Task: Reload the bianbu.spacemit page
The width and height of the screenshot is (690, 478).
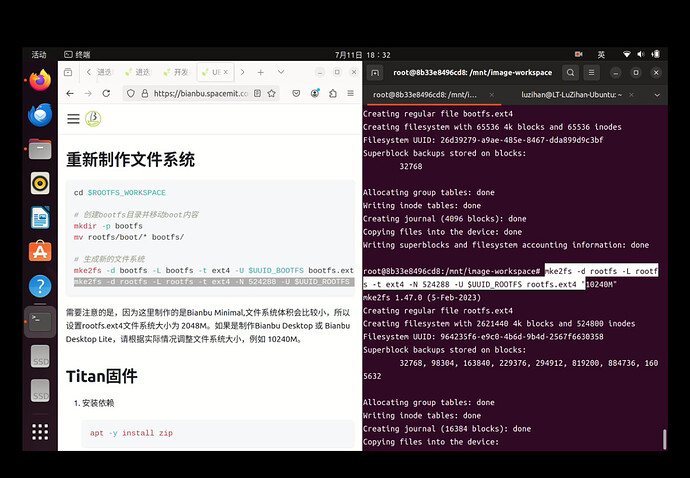Action: tap(106, 93)
